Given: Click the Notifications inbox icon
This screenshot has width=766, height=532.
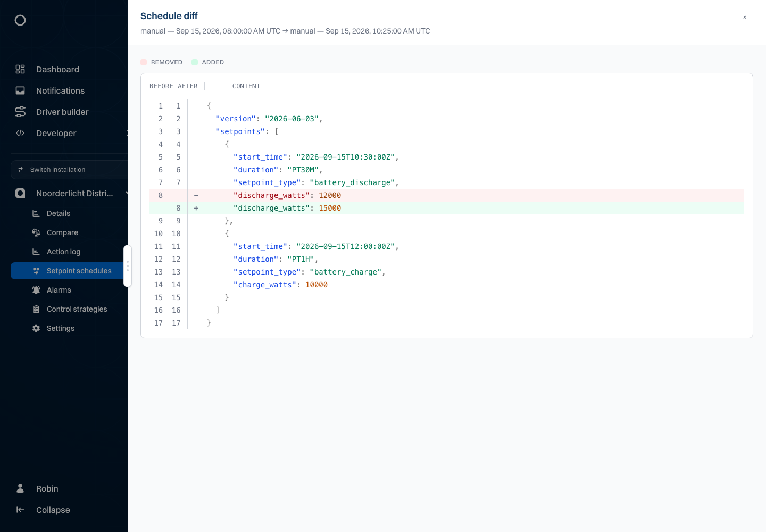Looking at the screenshot, I should click(x=20, y=90).
